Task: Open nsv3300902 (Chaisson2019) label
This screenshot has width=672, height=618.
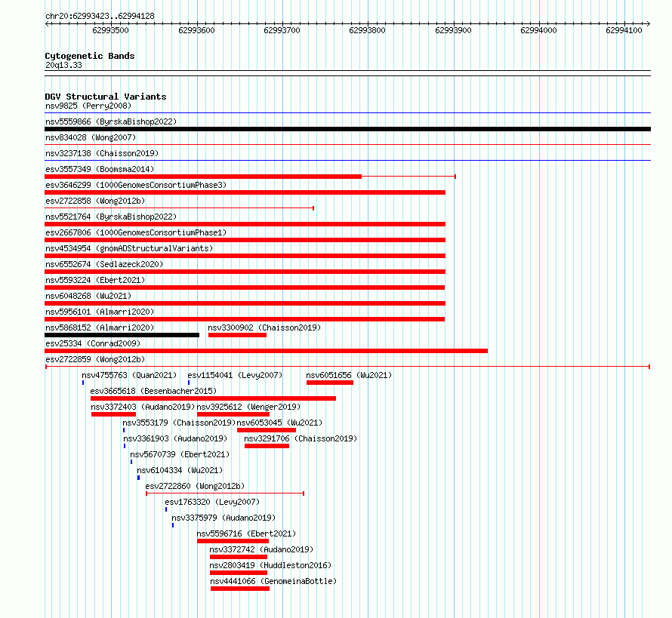Action: (264, 327)
